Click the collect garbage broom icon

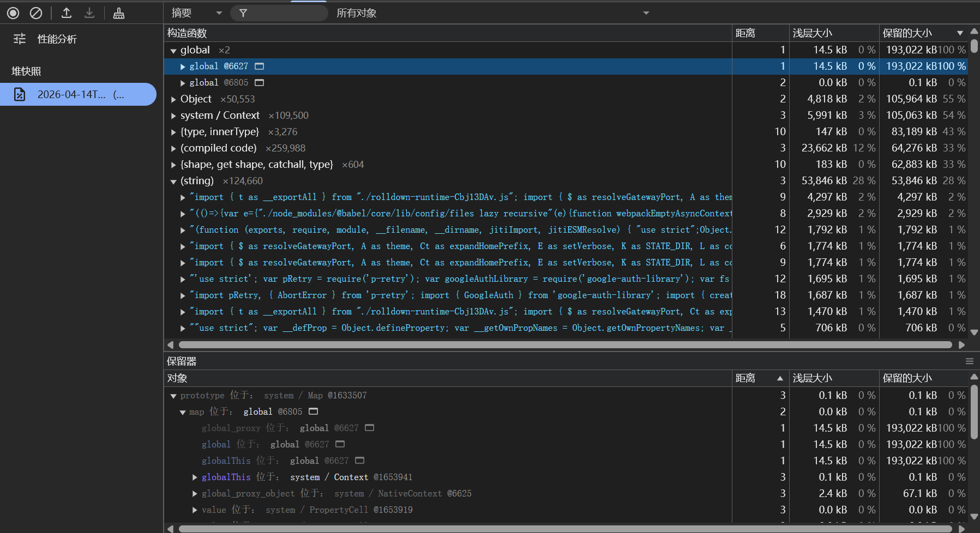[118, 13]
